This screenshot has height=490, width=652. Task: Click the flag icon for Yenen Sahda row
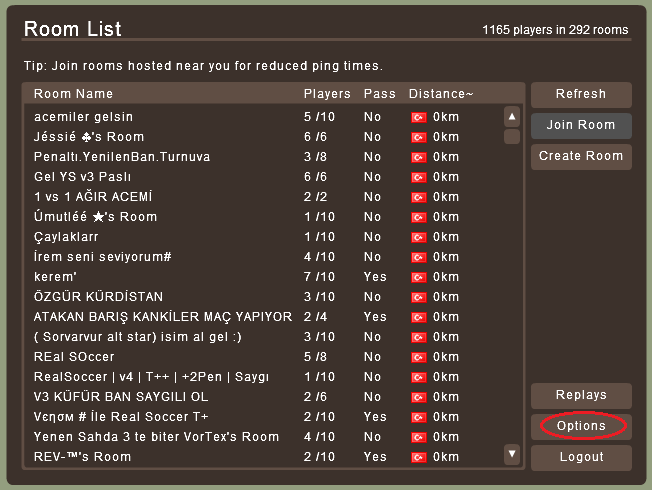click(x=419, y=437)
